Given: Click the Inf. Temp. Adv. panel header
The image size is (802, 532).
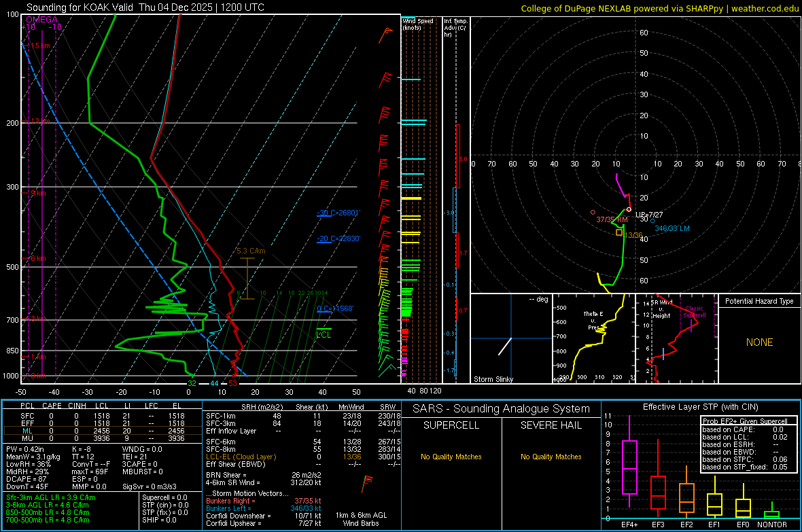Looking at the screenshot, I should pyautogui.click(x=455, y=28).
